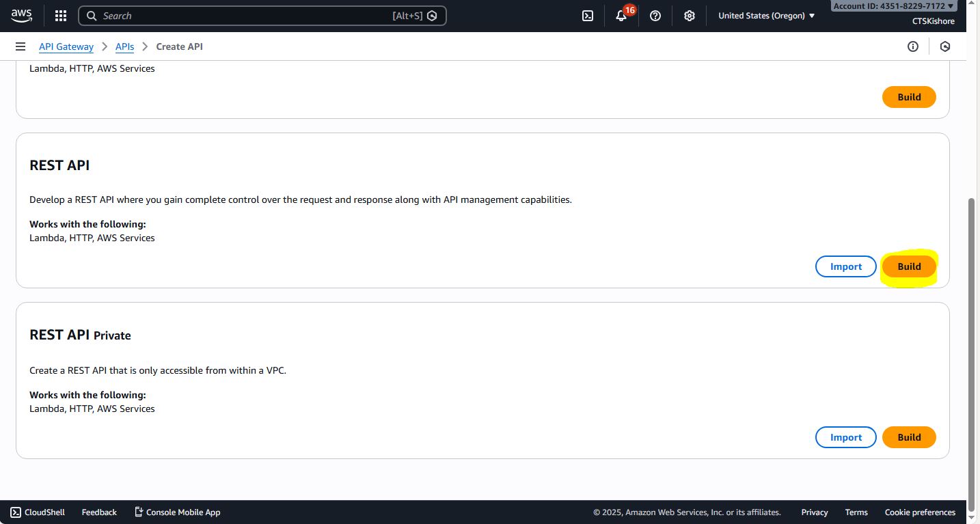Open Cookie preferences in footer
980x524 pixels.
click(x=919, y=512)
